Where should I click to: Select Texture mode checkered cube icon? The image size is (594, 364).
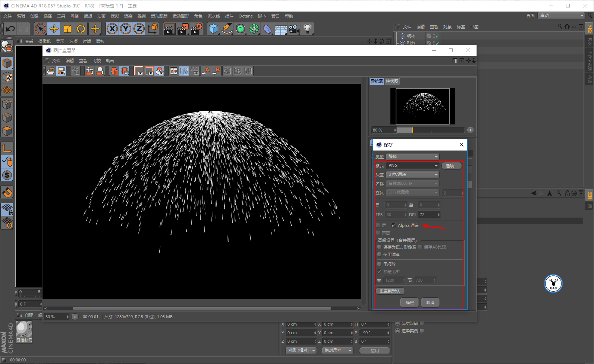tap(7, 77)
